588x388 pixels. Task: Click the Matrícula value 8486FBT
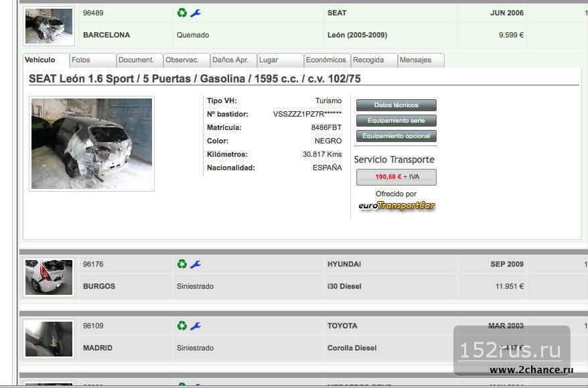326,127
